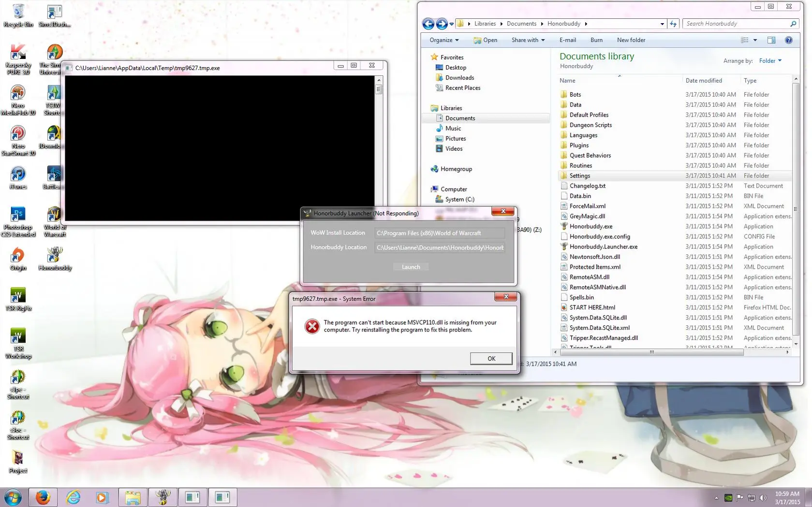Open the Arrange by Folder dropdown
This screenshot has width=812, height=507.
[770, 61]
